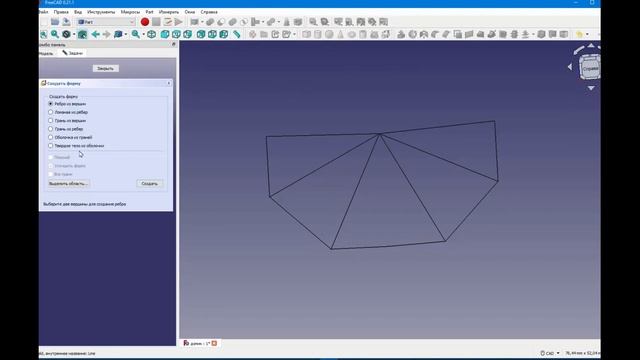Open the Part workbench selector dropdown
Screen dimensions: 640x360
tap(106, 22)
